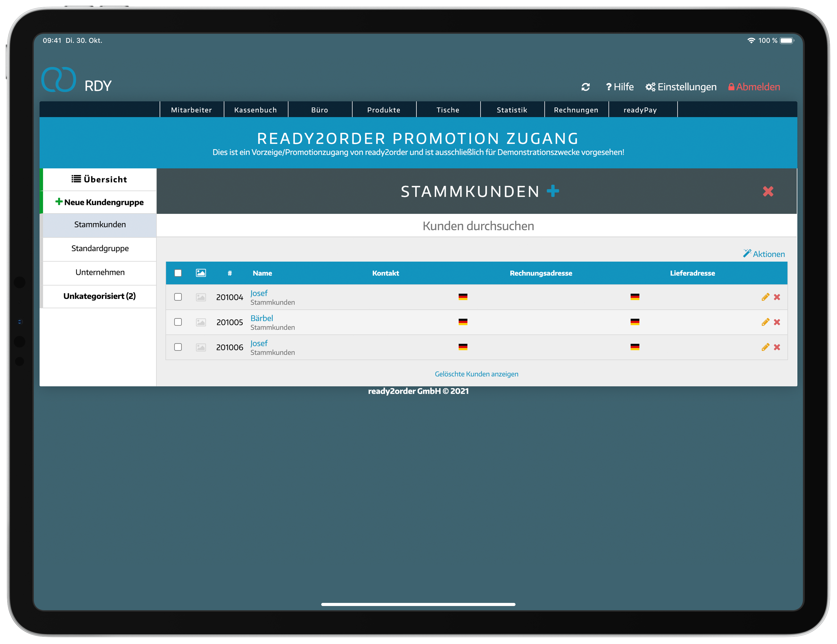Select the checkbox for customer 201004
This screenshot has width=837, height=644.
coord(178,296)
